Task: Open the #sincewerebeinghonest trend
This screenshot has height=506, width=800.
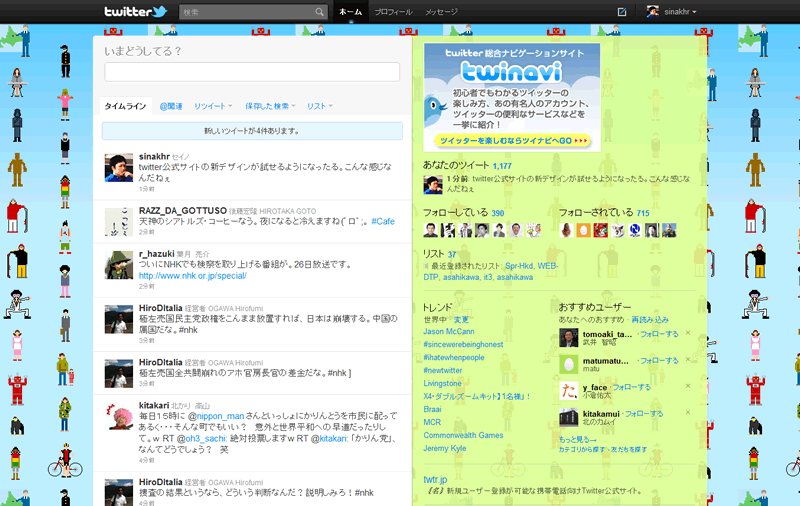Action: [x=463, y=345]
